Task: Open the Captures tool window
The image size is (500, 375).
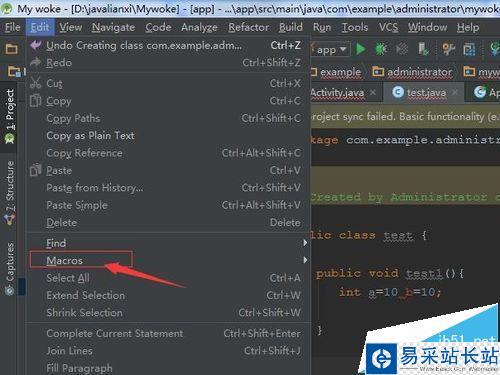Action: (x=10, y=269)
